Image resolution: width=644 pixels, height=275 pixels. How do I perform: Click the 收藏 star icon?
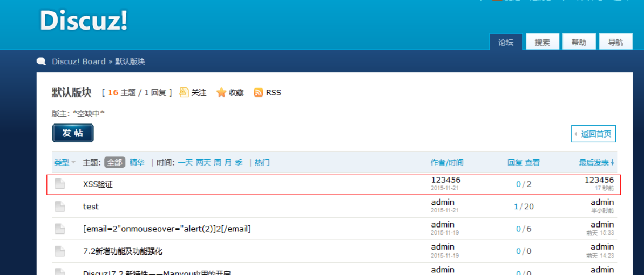coord(221,92)
